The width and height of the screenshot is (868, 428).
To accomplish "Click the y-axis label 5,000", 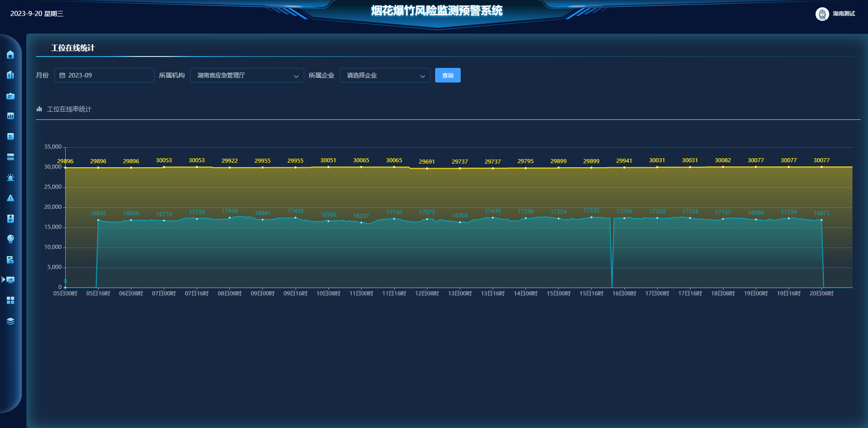I will point(54,267).
